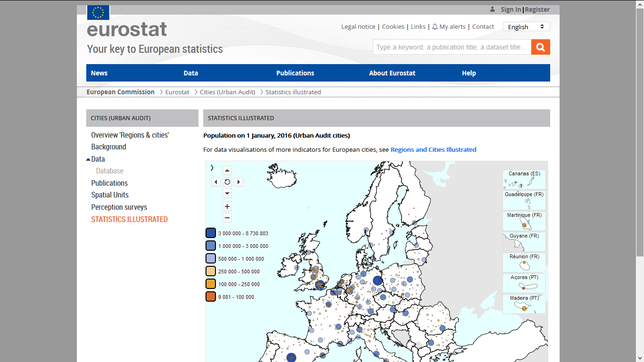Collapse the map legend panel chevron
This screenshot has height=362, width=644.
pyautogui.click(x=212, y=167)
